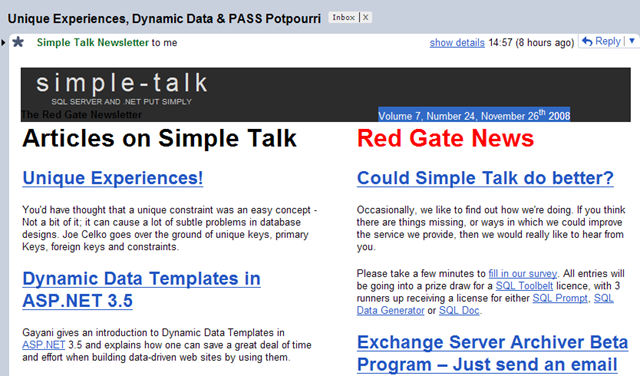Click sender name Simple Talk Newsletter
Viewport: 640px width, 376px height.
point(93,42)
